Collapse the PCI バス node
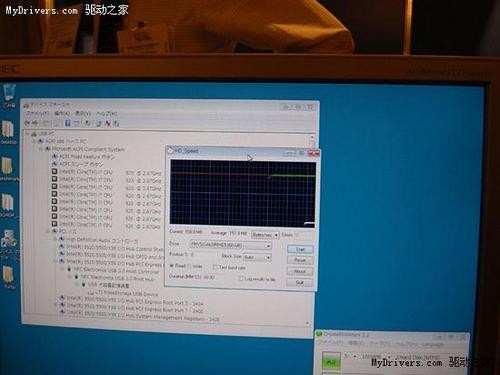Image resolution: width=500 pixels, height=375 pixels. click(x=48, y=231)
